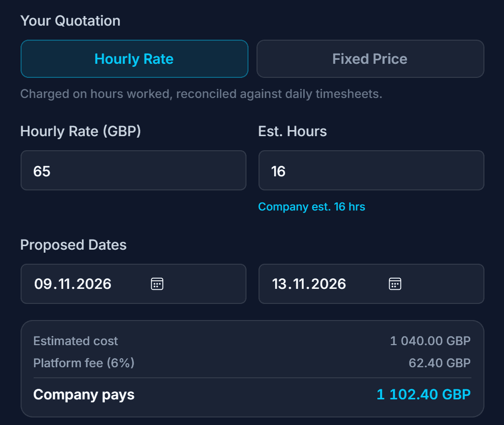The height and width of the screenshot is (425, 504).
Task: Click the '1 040.00 GBP' estimated cost value
Action: [x=430, y=341]
